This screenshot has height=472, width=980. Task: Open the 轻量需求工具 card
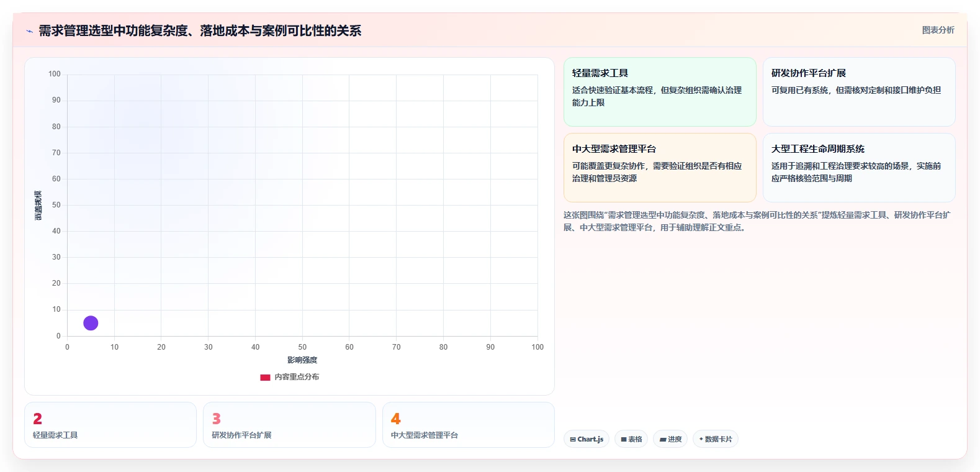(x=660, y=92)
